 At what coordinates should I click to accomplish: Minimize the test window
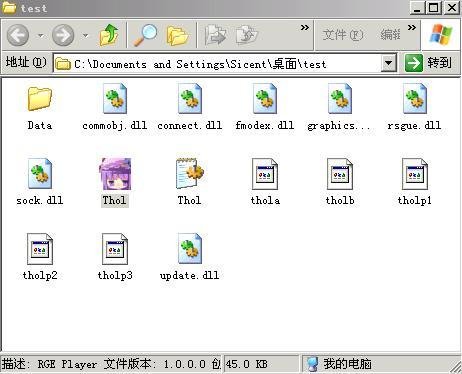pyautogui.click(x=417, y=7)
